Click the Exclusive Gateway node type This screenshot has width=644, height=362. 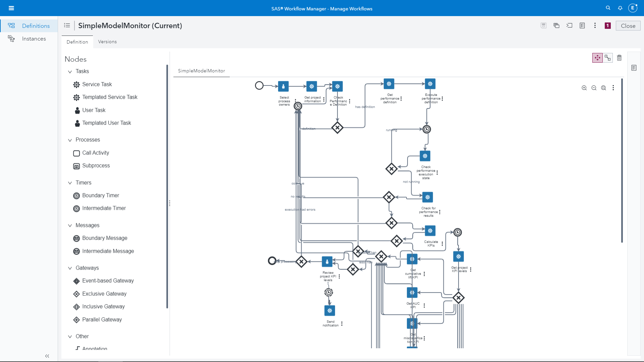[104, 294]
